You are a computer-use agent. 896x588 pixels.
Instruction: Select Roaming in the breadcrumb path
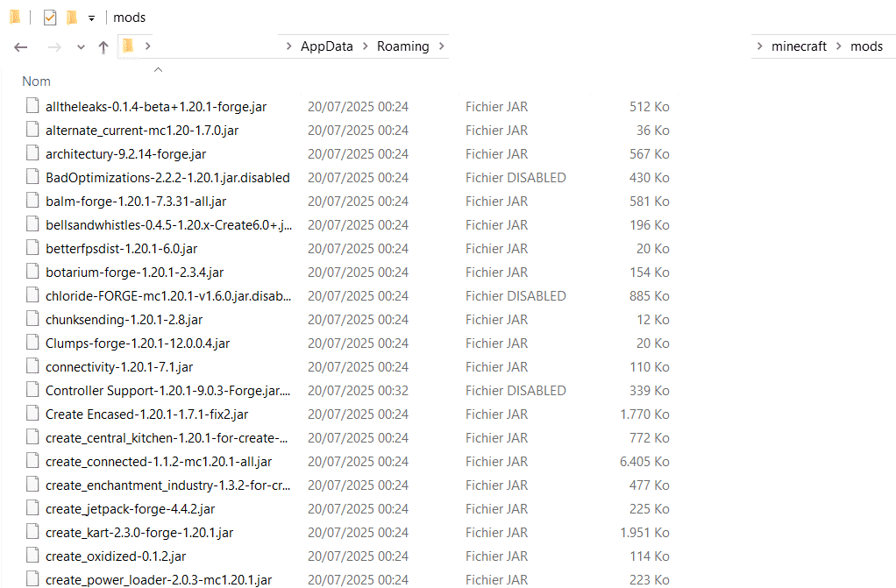403,46
